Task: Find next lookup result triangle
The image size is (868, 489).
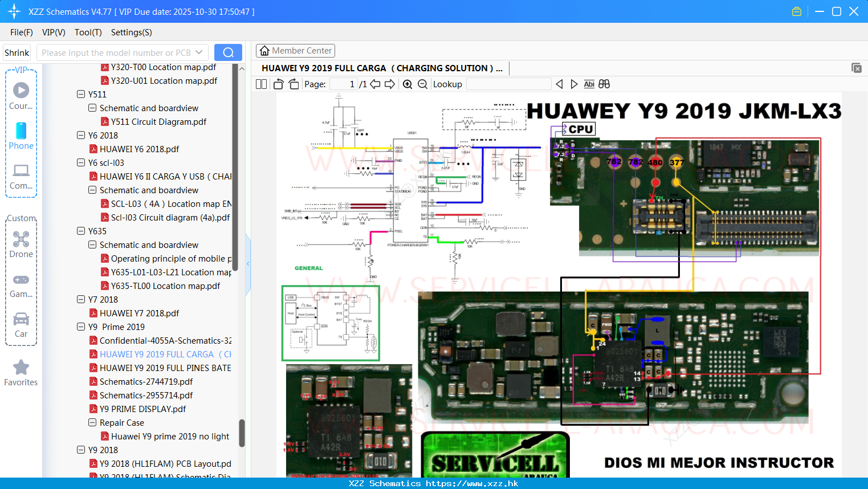Action: click(574, 84)
